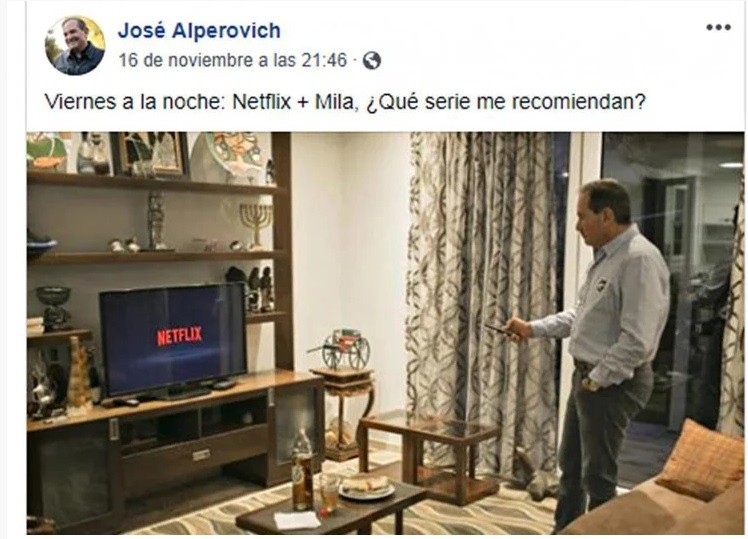The image size is (748, 539).
Task: Select the golden menorah on the shelf
Action: [x=256, y=225]
